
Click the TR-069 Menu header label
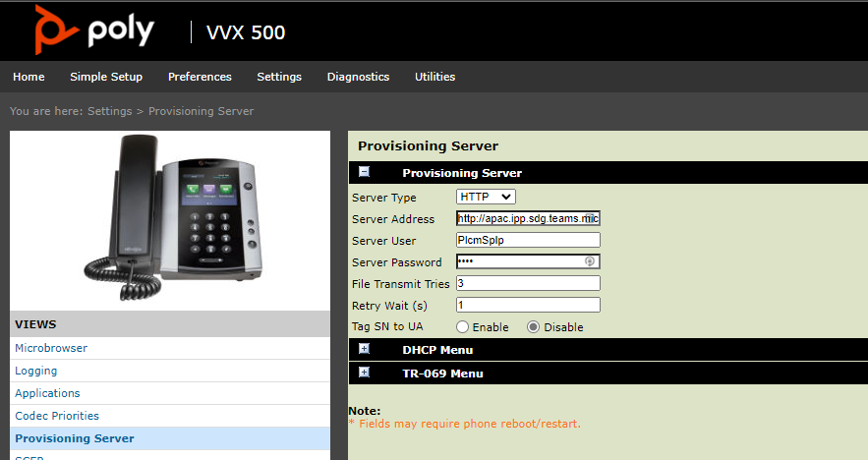[x=443, y=374]
